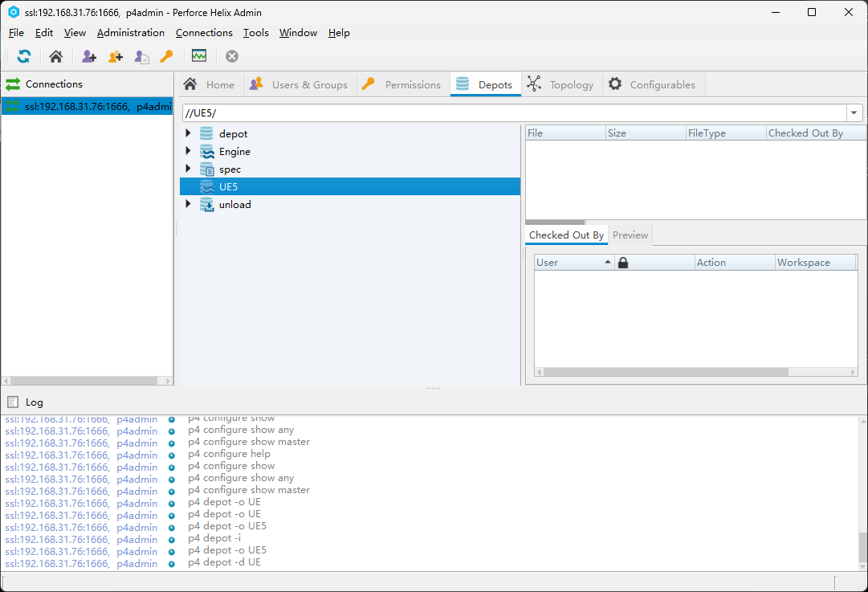Open the depot path dropdown arrow
Image resolution: width=868 pixels, height=592 pixels.
point(854,113)
